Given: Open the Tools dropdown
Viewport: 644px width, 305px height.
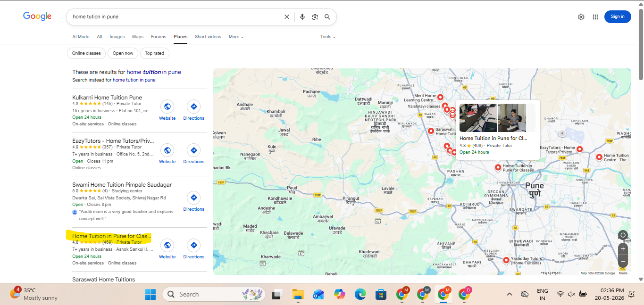Looking at the screenshot, I should 328,37.
